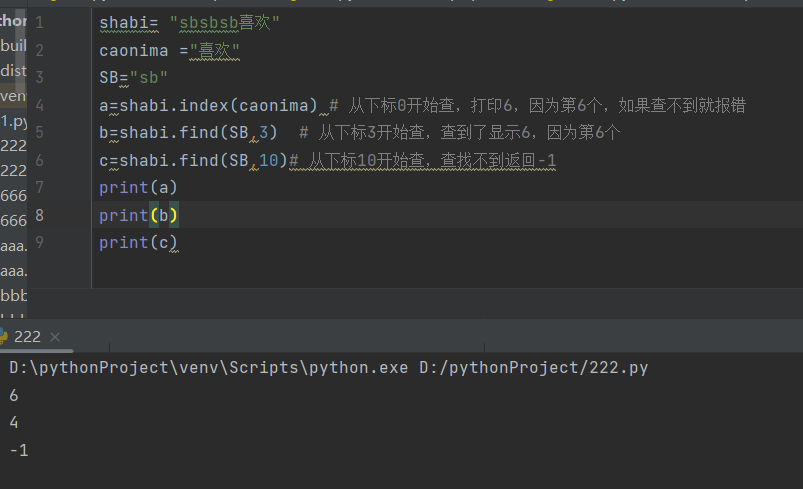Select the venv folder in the project tree
The height and width of the screenshot is (489, 803).
tap(13, 96)
